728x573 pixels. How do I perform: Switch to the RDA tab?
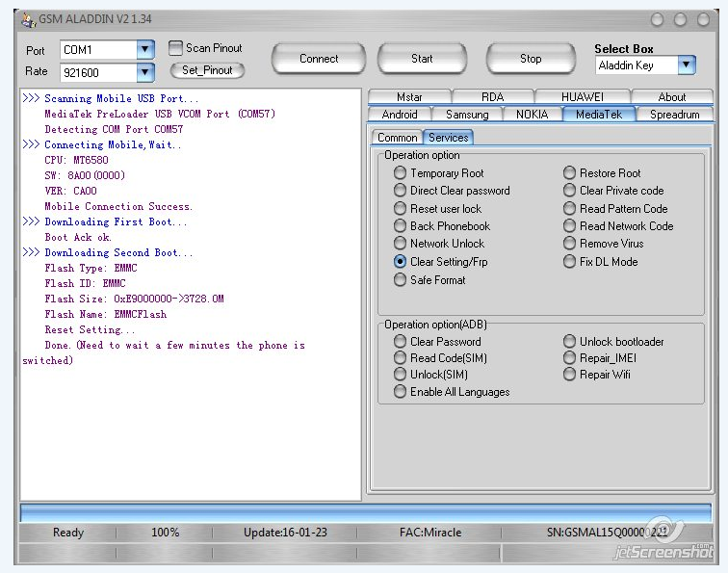pos(493,96)
